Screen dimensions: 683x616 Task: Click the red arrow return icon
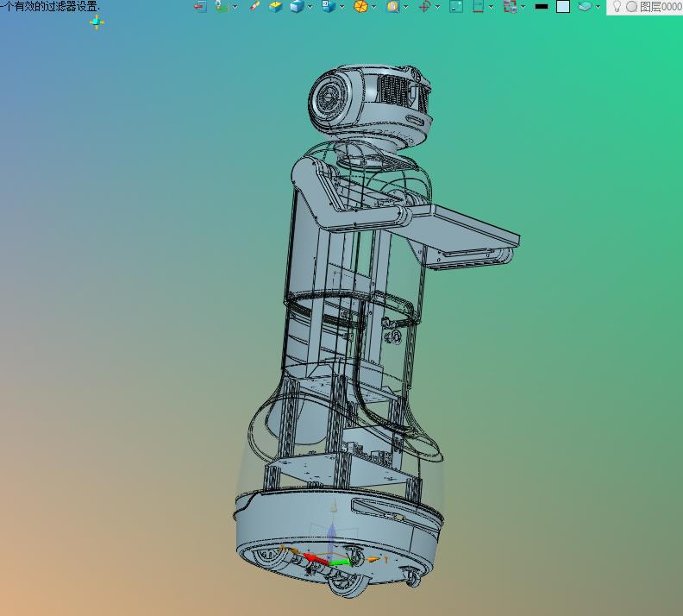(x=200, y=7)
